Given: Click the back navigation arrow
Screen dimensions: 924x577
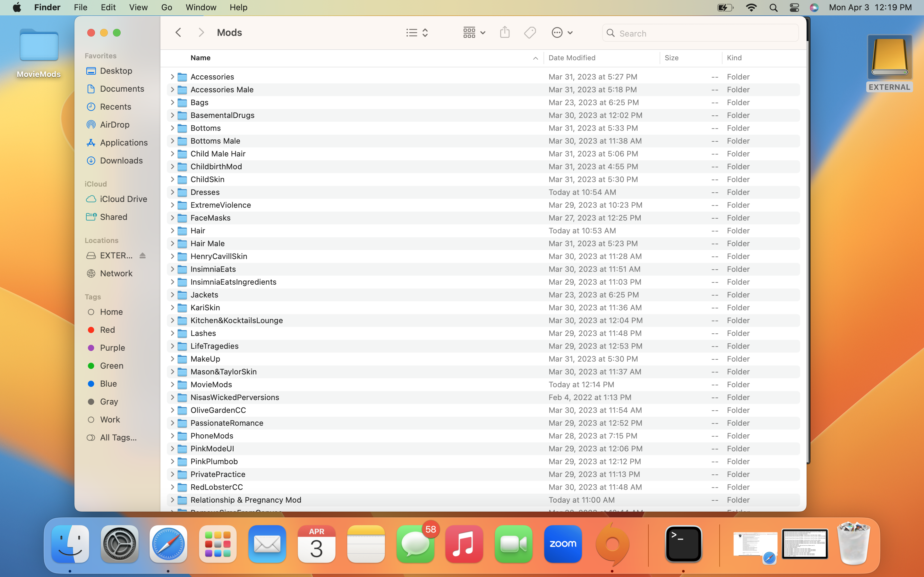Looking at the screenshot, I should (x=178, y=32).
